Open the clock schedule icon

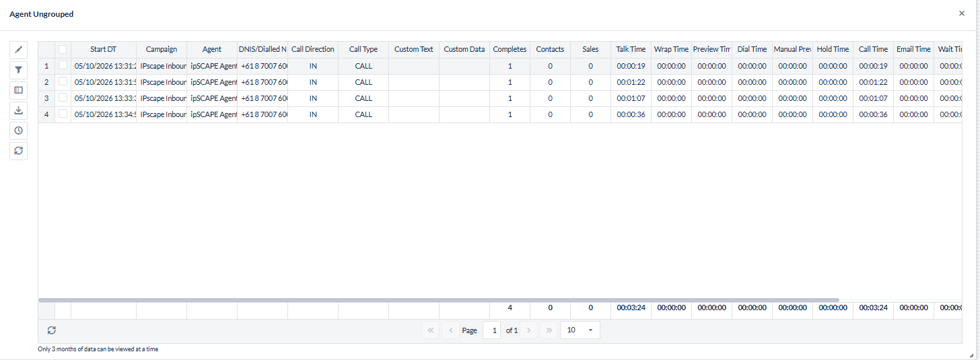tap(19, 131)
